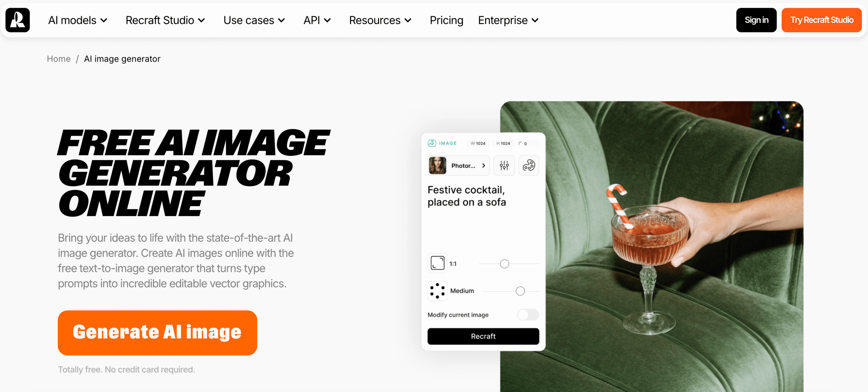Click the Generate AI image button

(x=157, y=333)
